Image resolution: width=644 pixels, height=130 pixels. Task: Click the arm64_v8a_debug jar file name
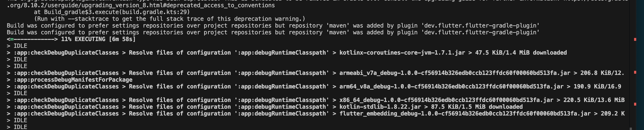pyautogui.click(x=451, y=87)
